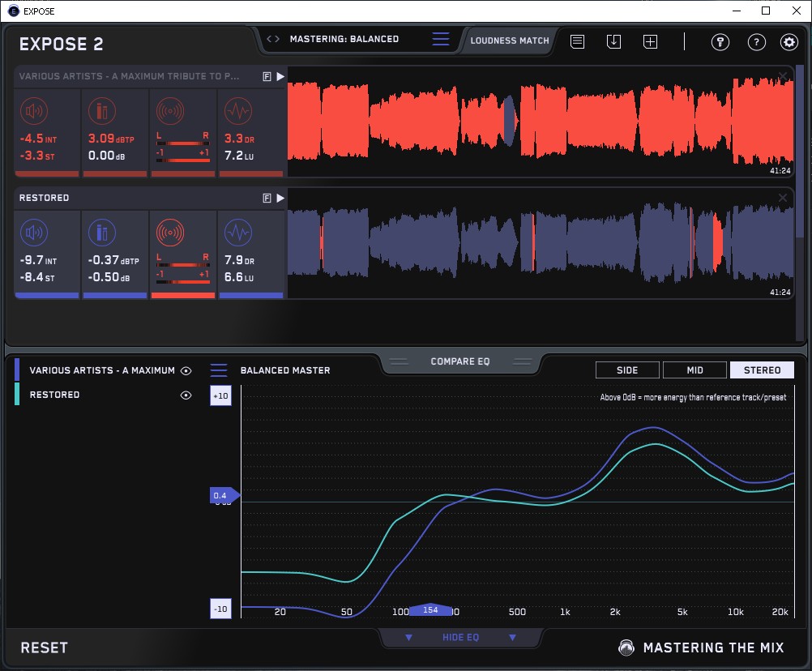Open the Balanced Master reference list

(219, 370)
